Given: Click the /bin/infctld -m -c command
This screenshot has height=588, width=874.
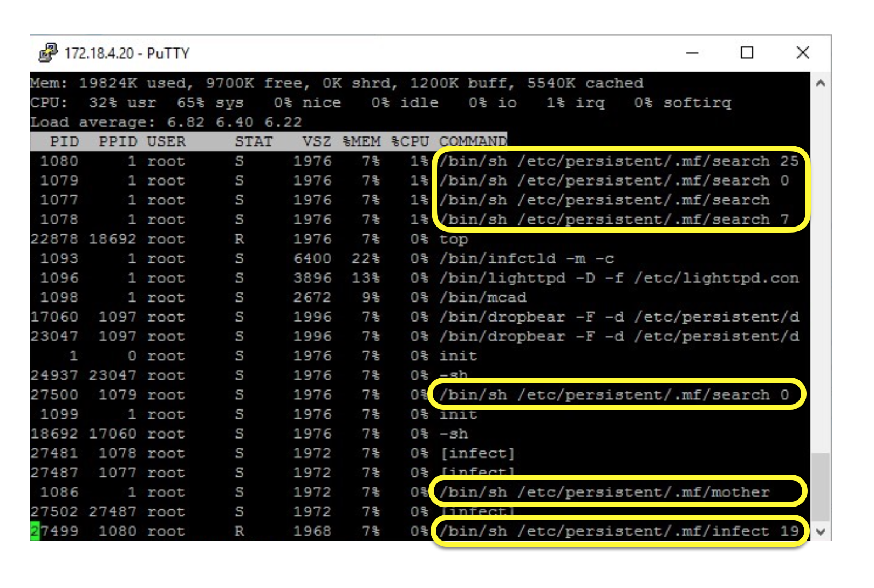Looking at the screenshot, I should (x=527, y=258).
